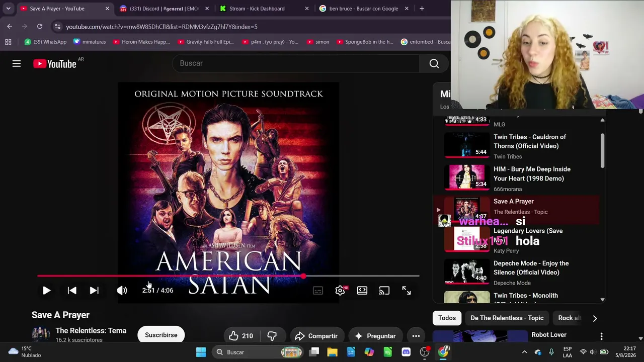Open the WhatsApp bookmark
Image resolution: width=644 pixels, height=362 pixels.
(x=45, y=42)
